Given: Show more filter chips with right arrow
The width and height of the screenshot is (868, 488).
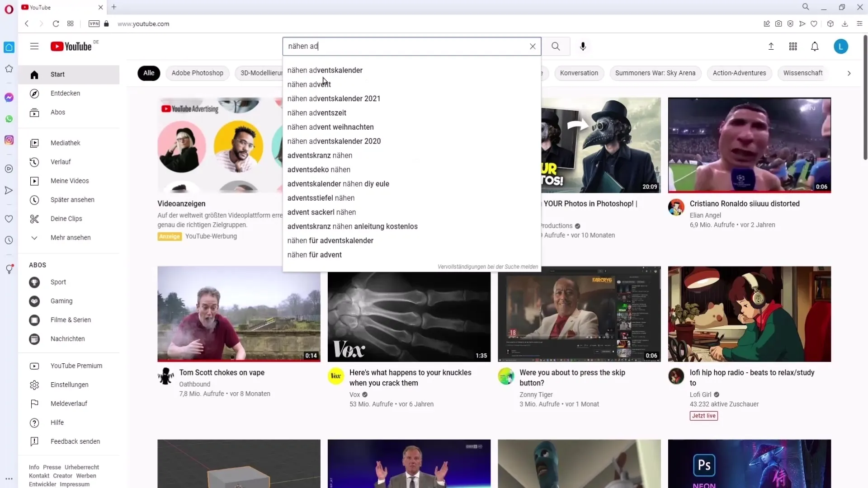Looking at the screenshot, I should pyautogui.click(x=849, y=73).
